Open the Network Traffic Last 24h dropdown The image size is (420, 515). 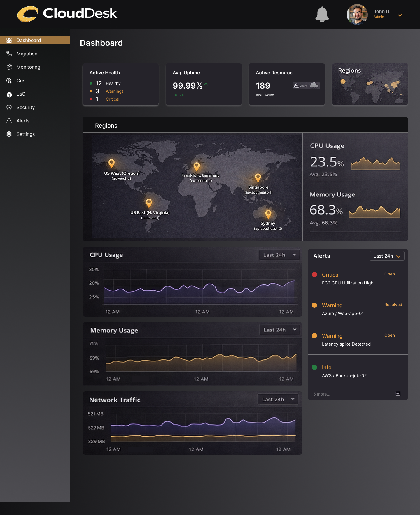(278, 399)
